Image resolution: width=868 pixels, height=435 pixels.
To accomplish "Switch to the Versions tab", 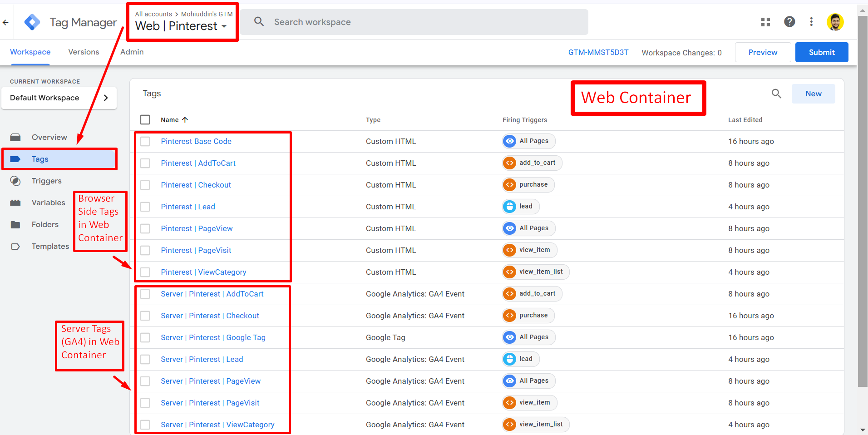I will coord(84,52).
